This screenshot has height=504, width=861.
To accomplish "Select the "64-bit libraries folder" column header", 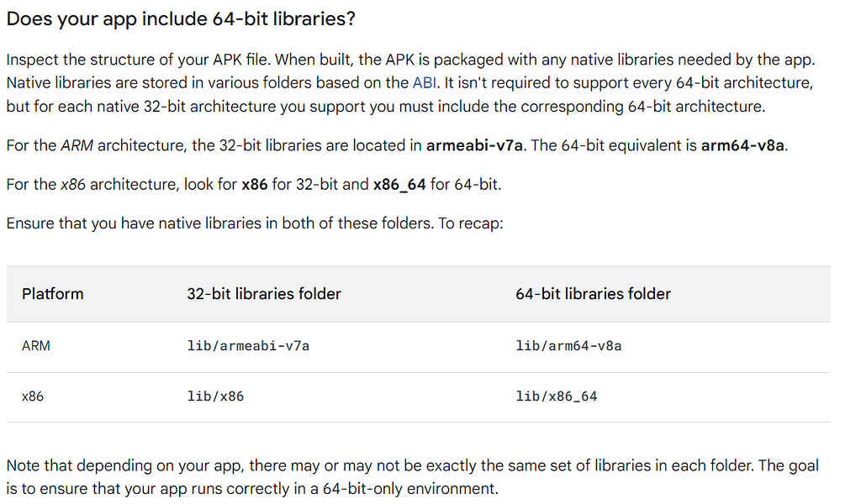I will tap(593, 294).
